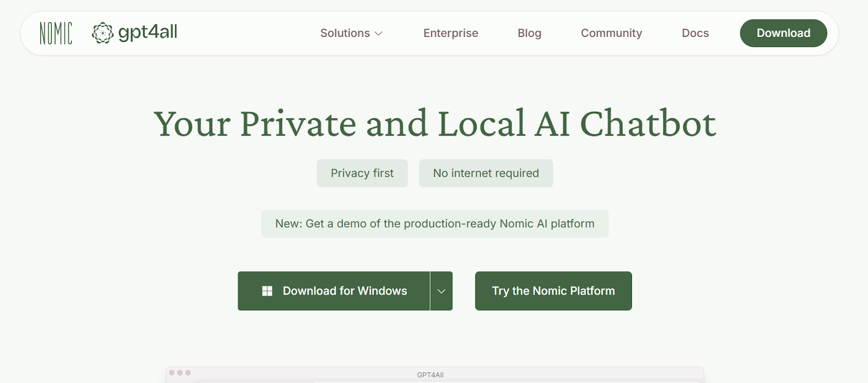Viewport: 868px width, 383px height.
Task: Click Download for Windows button
Action: tap(334, 291)
